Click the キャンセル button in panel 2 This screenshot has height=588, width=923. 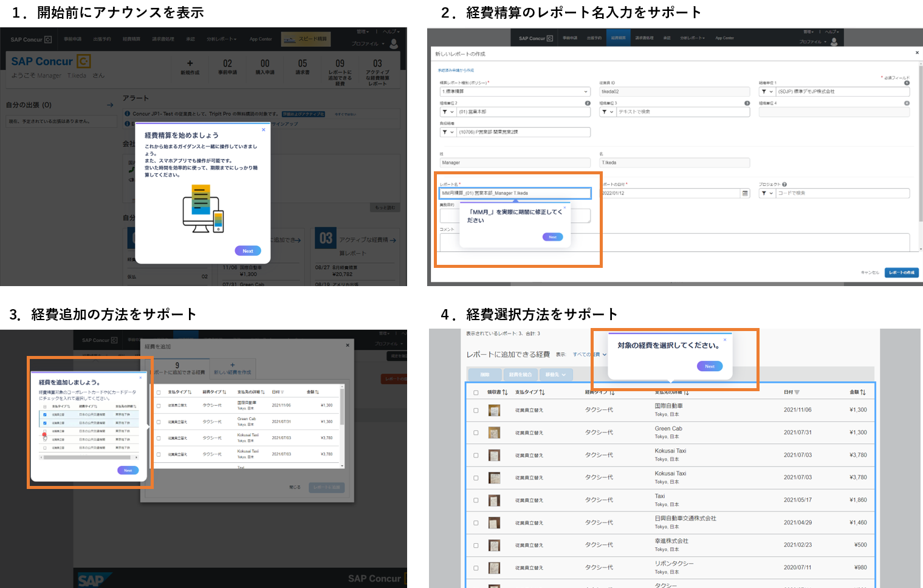(870, 273)
